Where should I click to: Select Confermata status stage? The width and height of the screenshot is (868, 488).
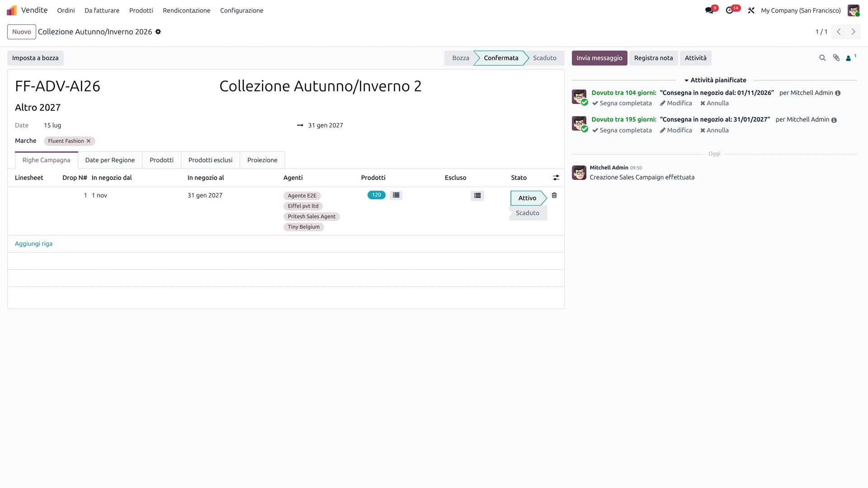pos(501,58)
